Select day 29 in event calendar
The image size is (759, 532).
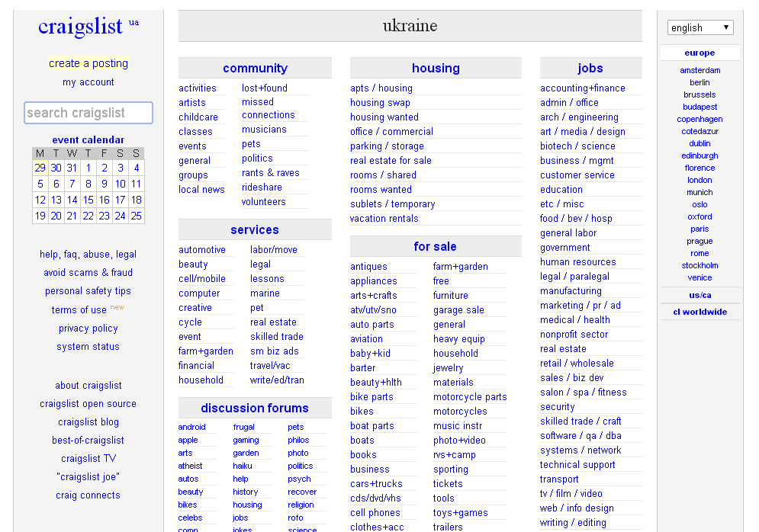click(40, 168)
